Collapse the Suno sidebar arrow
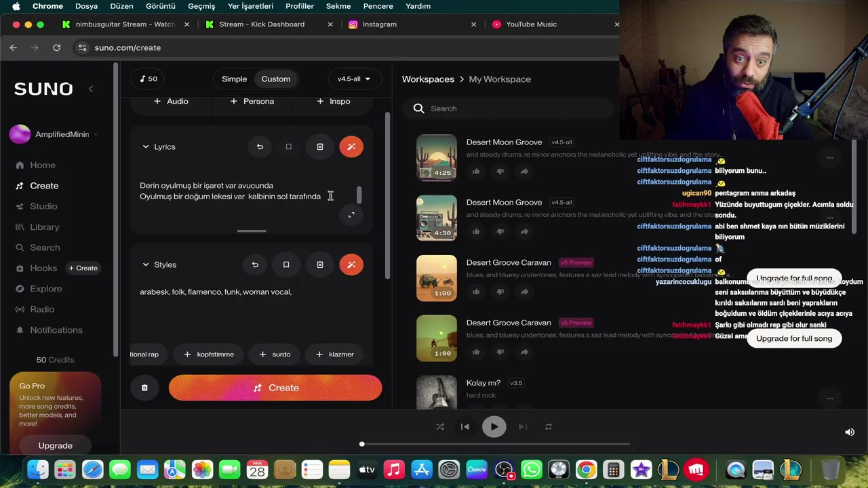The image size is (868, 488). (91, 89)
